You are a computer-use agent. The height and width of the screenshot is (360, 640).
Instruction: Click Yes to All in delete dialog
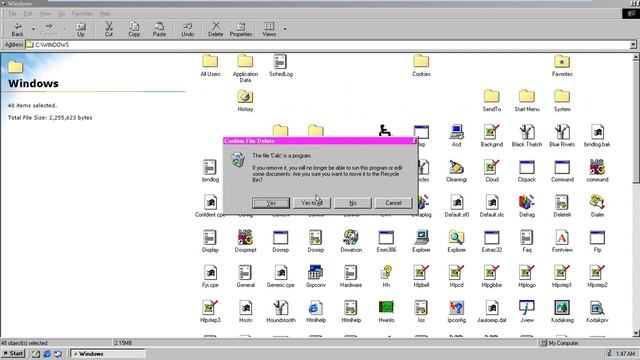pyautogui.click(x=312, y=203)
